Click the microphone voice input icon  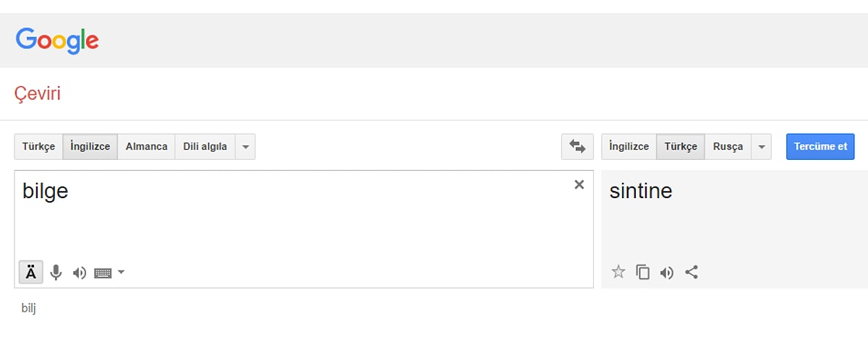click(56, 273)
